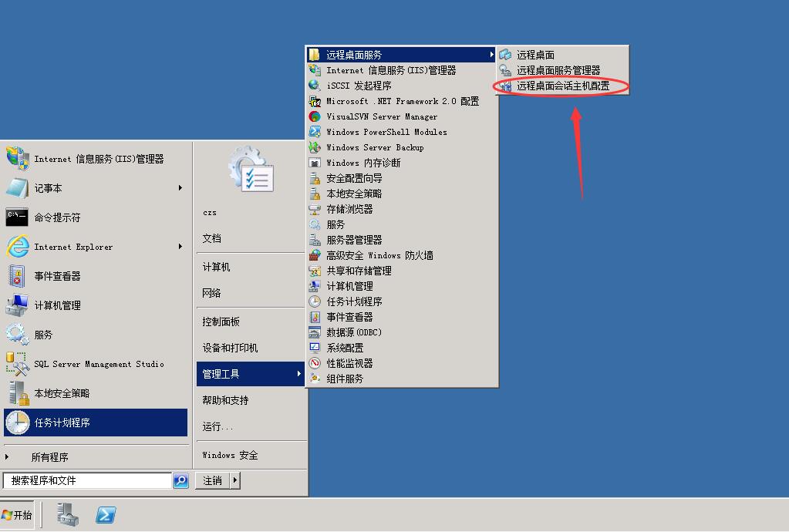Click 高级安全 Windows 防火墙 icon
789x532 pixels.
pyautogui.click(x=315, y=255)
